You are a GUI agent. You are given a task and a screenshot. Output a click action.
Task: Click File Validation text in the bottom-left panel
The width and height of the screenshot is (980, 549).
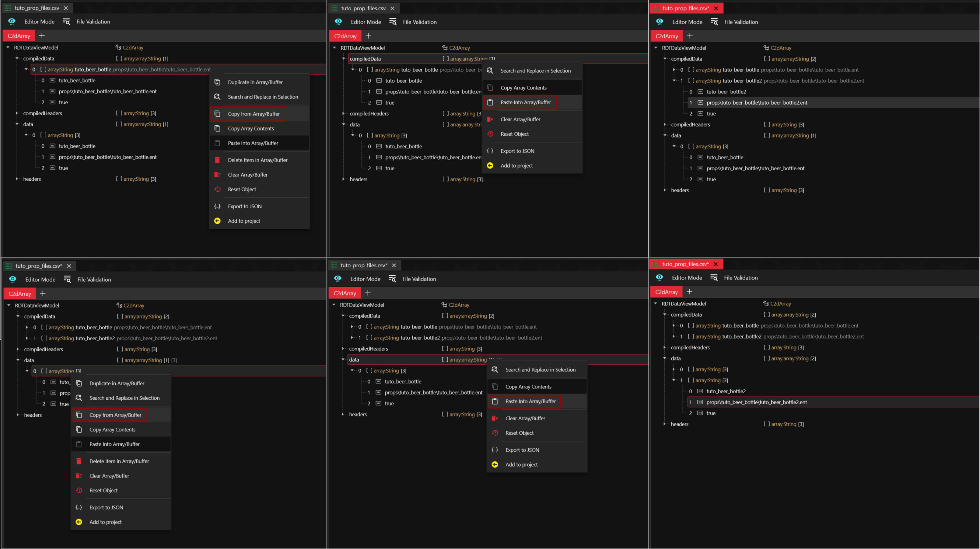(x=94, y=280)
